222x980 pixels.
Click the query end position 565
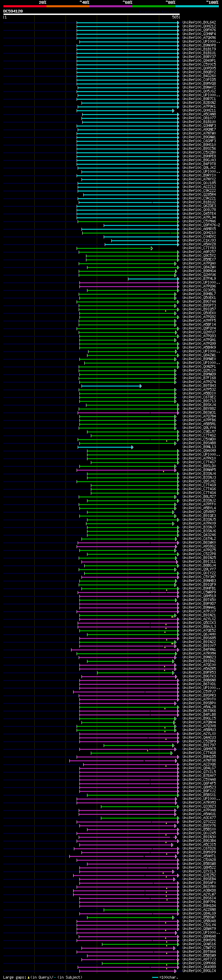[175, 17]
